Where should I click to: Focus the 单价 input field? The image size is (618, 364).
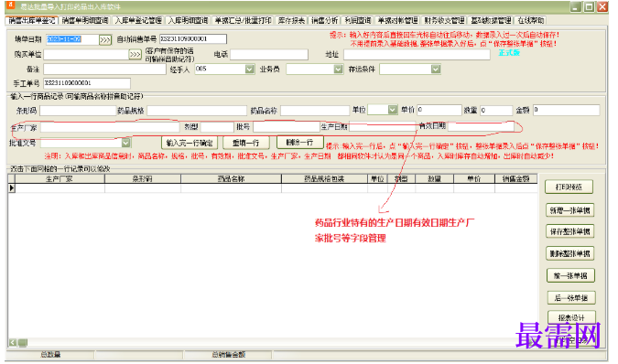pos(439,110)
